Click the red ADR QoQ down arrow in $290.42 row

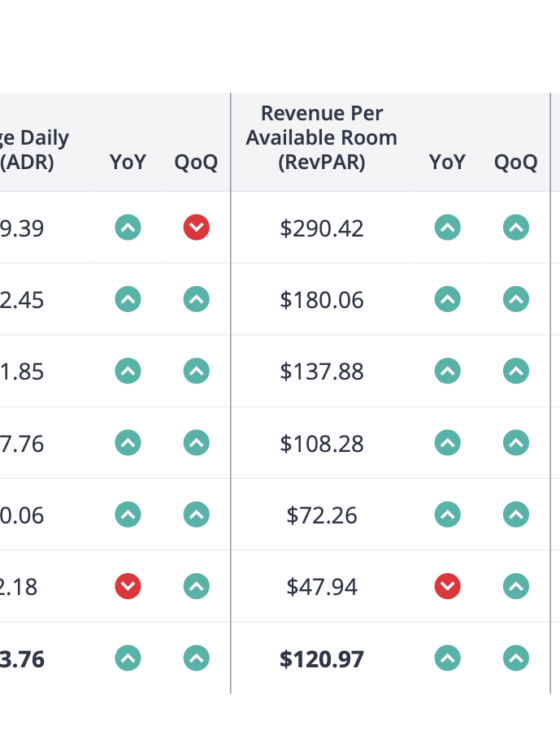(x=196, y=227)
